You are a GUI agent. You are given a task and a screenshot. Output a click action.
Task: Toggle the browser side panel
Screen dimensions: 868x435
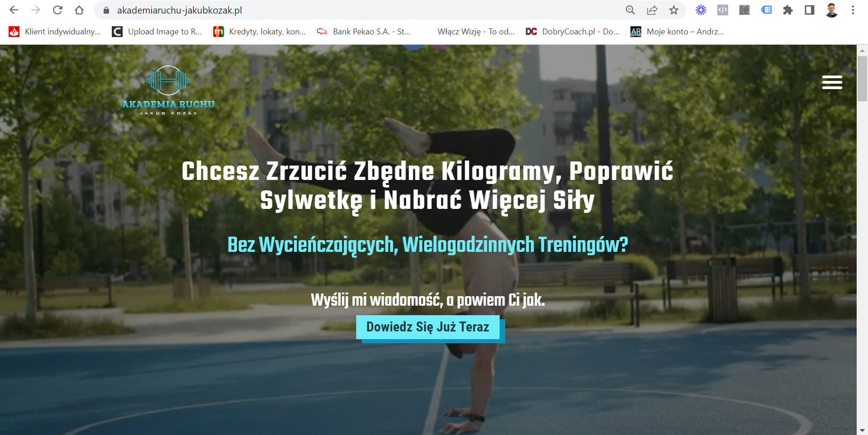(810, 10)
